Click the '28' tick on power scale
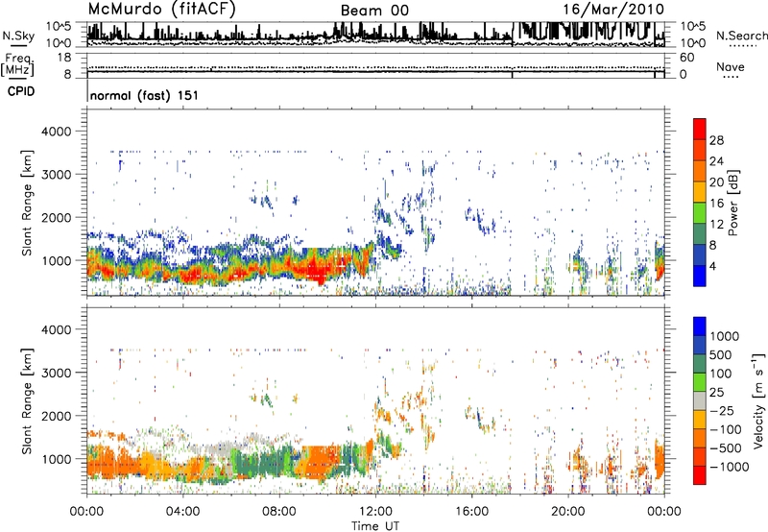The image size is (768, 532). pos(716,140)
